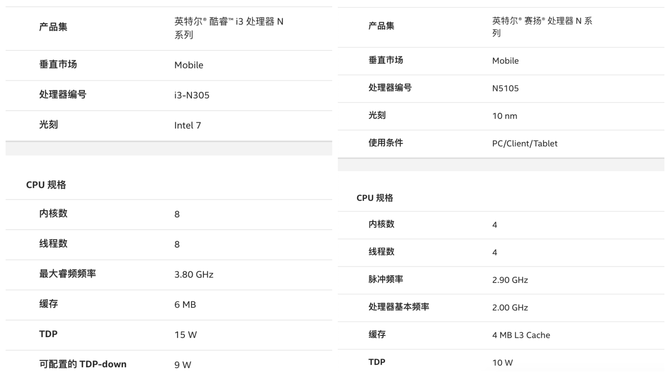Screen dimensions: 670x377
Task: Click the Intel 7 lithography value
Action: 188,125
